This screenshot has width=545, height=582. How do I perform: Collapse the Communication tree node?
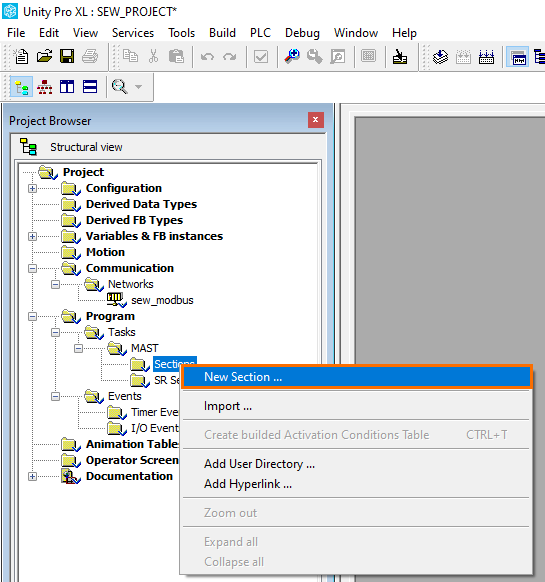[x=32, y=268]
